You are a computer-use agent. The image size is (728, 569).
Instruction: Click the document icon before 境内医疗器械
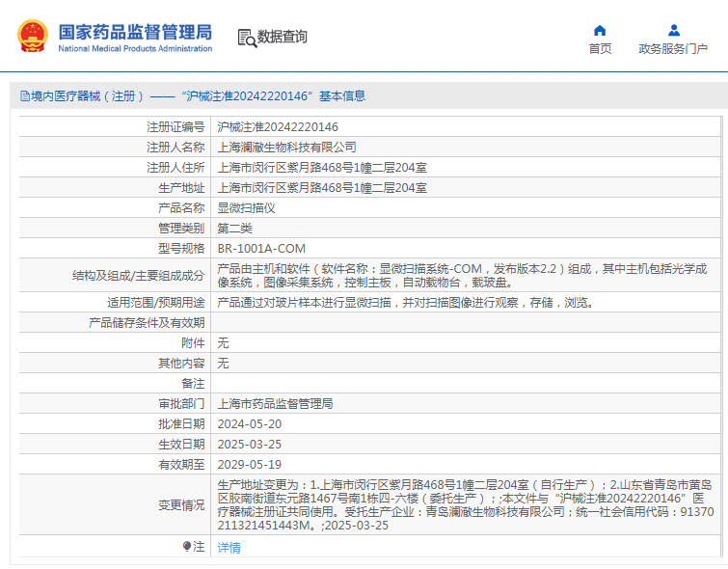pyautogui.click(x=25, y=96)
